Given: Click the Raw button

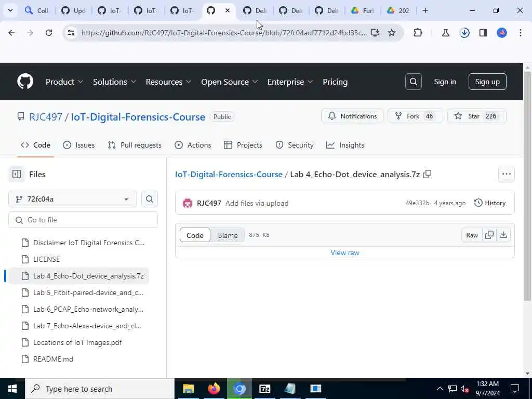Looking at the screenshot, I should [472, 235].
